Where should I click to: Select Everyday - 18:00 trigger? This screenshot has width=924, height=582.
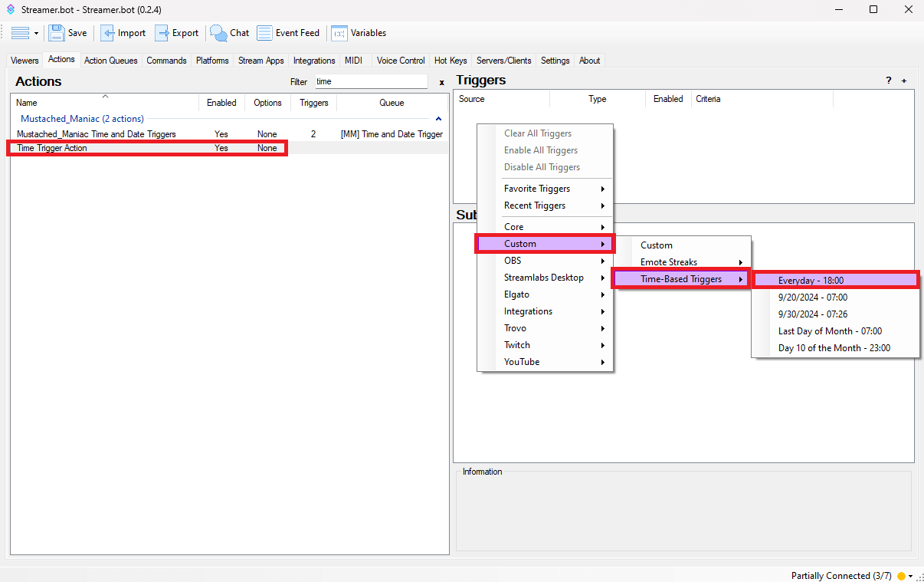pyautogui.click(x=811, y=281)
